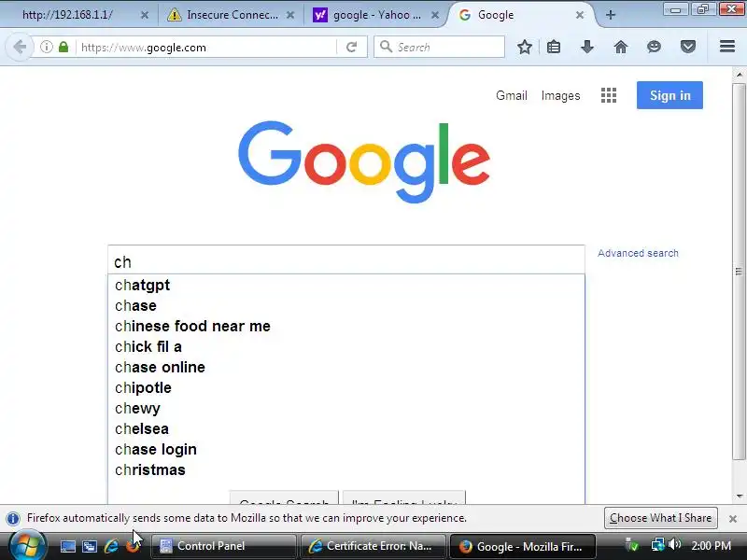Open the Gmail link
This screenshot has width=747, height=560.
511,96
